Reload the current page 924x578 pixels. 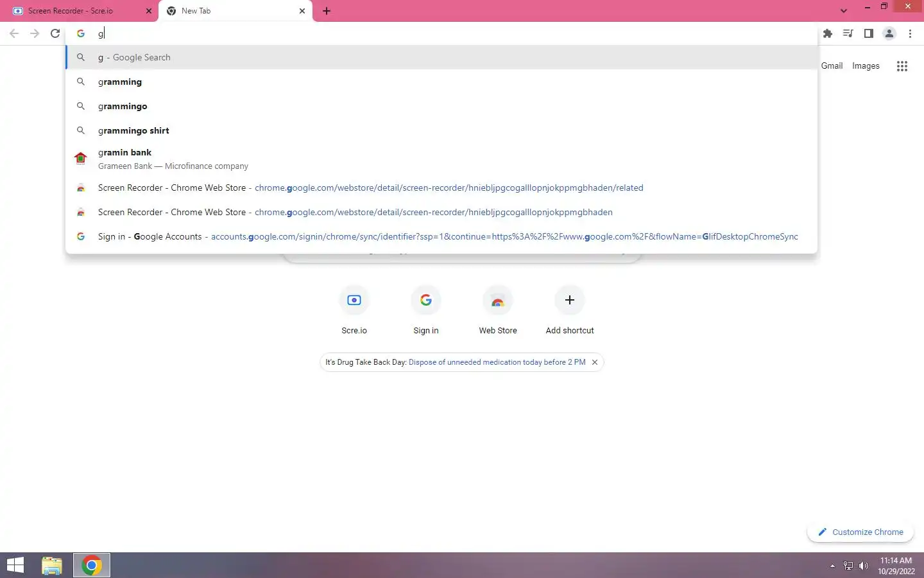[x=55, y=33]
